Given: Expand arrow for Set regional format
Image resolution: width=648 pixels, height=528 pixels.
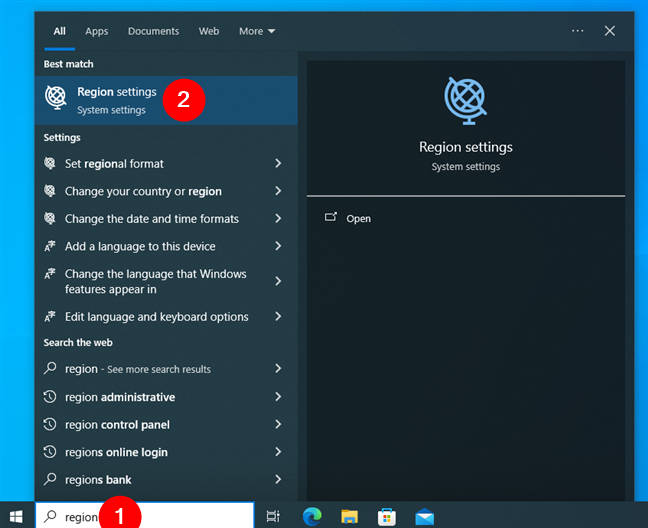Looking at the screenshot, I should (278, 164).
